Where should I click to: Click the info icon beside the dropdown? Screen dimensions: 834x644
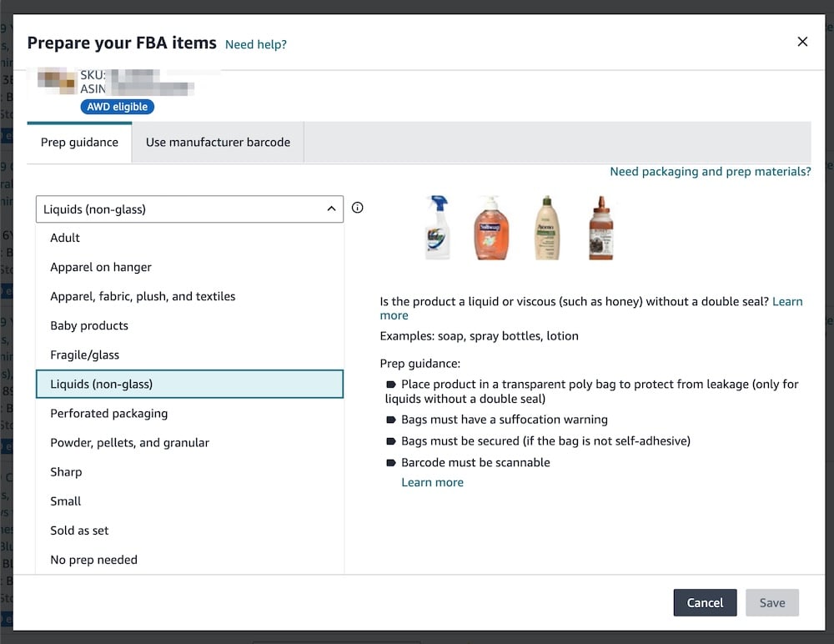coord(358,208)
